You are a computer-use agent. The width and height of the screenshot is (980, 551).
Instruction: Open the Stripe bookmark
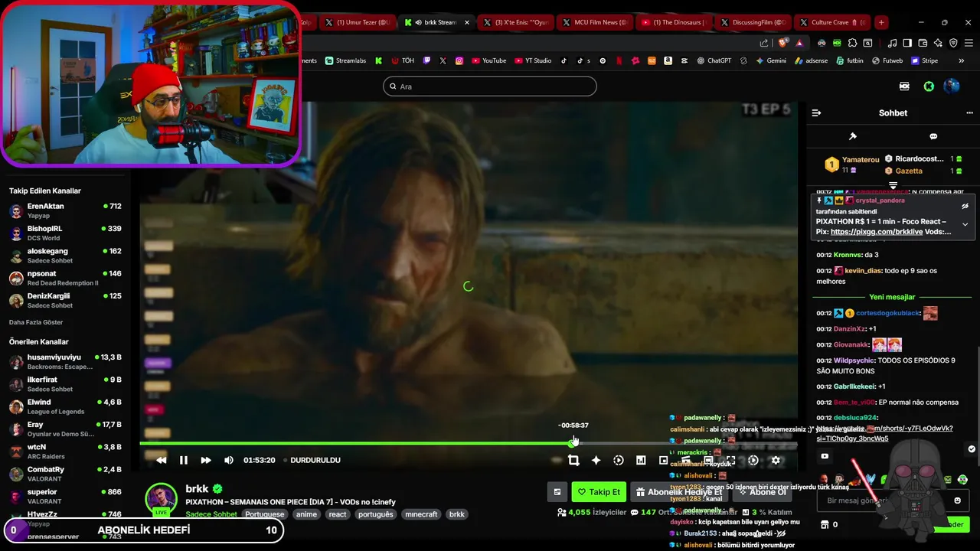click(924, 60)
